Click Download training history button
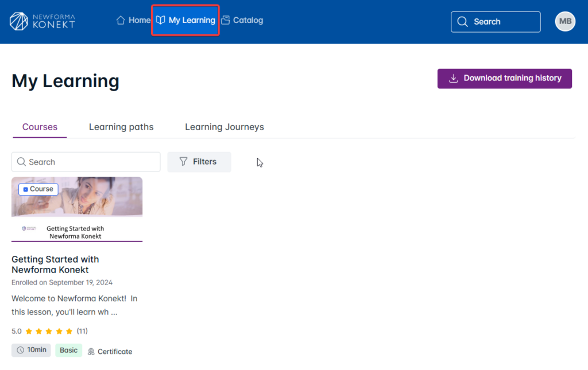588x370 pixels. 504,78
